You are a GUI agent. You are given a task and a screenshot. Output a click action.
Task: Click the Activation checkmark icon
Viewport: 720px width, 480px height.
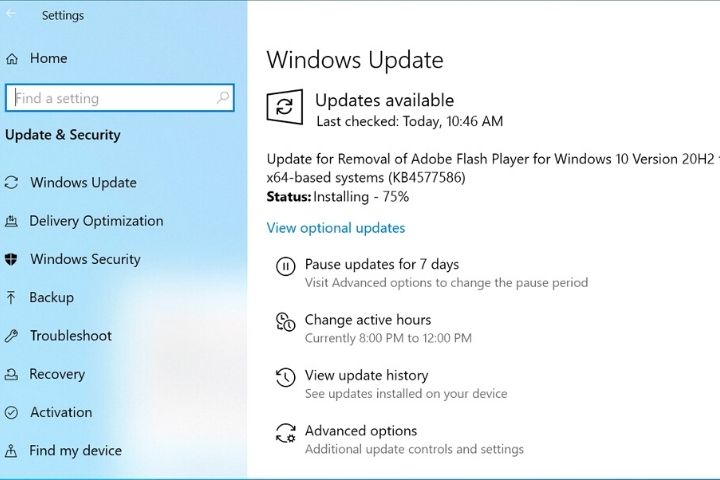[12, 412]
